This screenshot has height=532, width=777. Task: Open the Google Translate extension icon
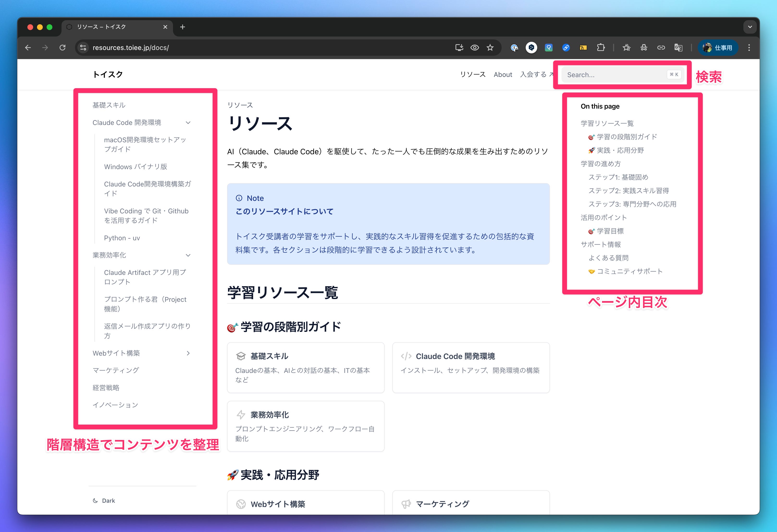point(678,48)
